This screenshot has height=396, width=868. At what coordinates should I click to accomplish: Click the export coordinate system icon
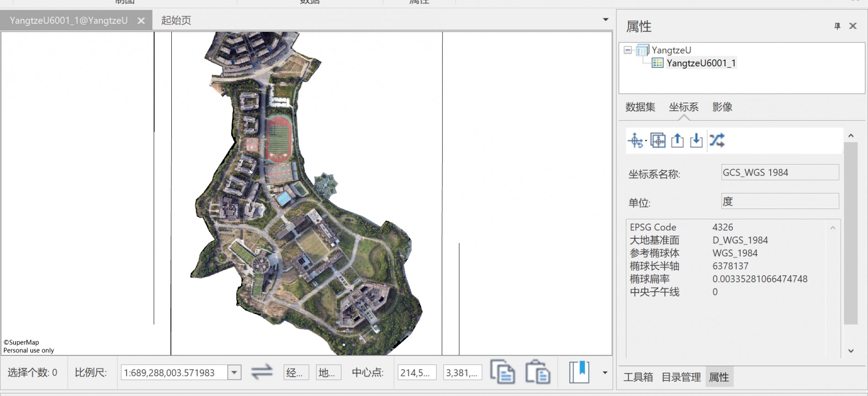(x=677, y=140)
